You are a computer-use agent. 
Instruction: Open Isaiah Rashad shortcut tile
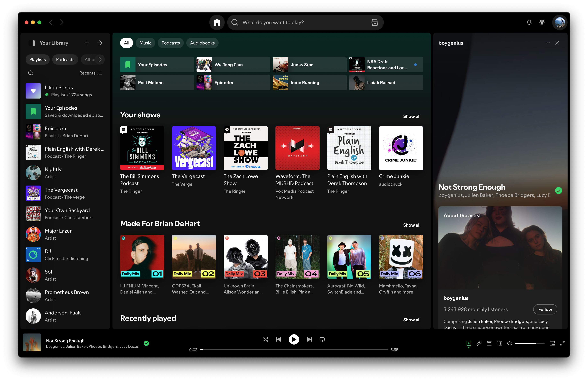click(x=386, y=83)
